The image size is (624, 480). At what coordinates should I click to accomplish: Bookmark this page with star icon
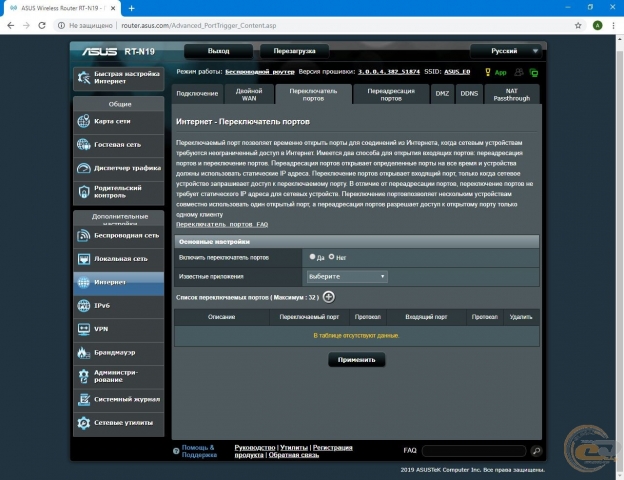tap(578, 25)
